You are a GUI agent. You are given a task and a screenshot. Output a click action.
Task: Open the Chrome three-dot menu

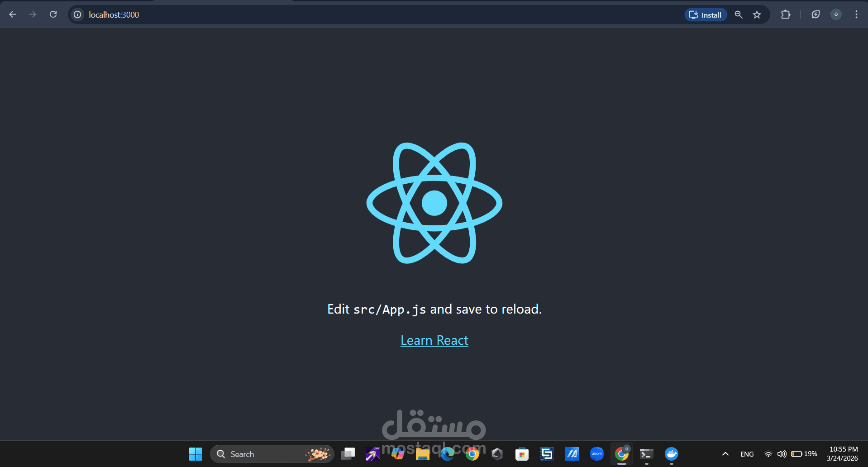click(x=856, y=14)
